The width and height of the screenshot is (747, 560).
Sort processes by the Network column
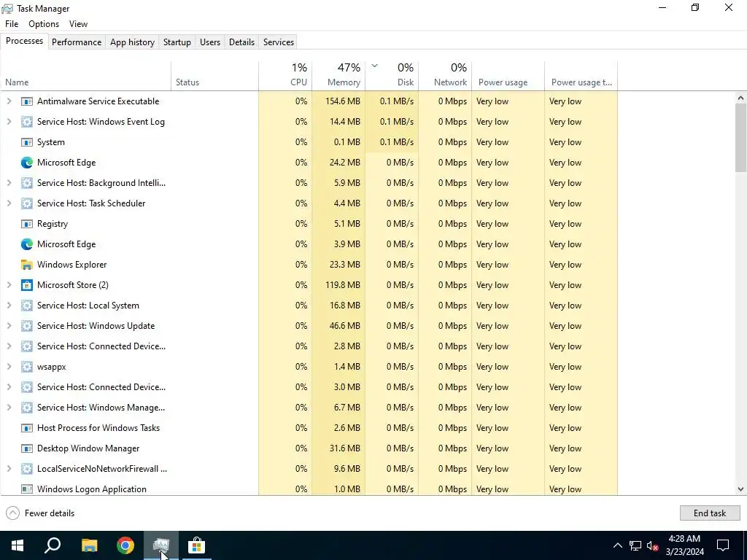pos(446,75)
